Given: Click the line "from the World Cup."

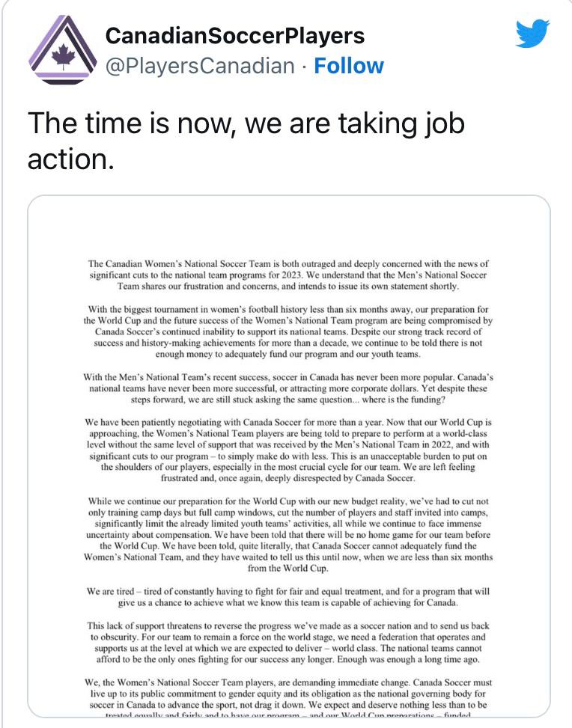Looking at the screenshot, I should point(288,569).
